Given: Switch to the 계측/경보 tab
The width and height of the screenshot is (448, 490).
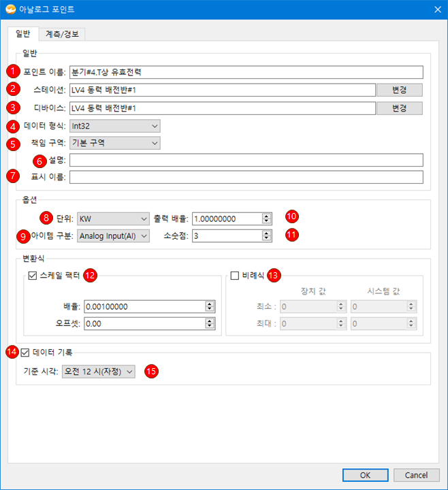Looking at the screenshot, I should tap(62, 34).
